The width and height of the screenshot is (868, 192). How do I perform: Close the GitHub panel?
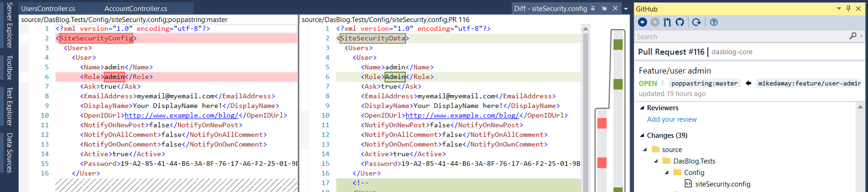[x=858, y=8]
